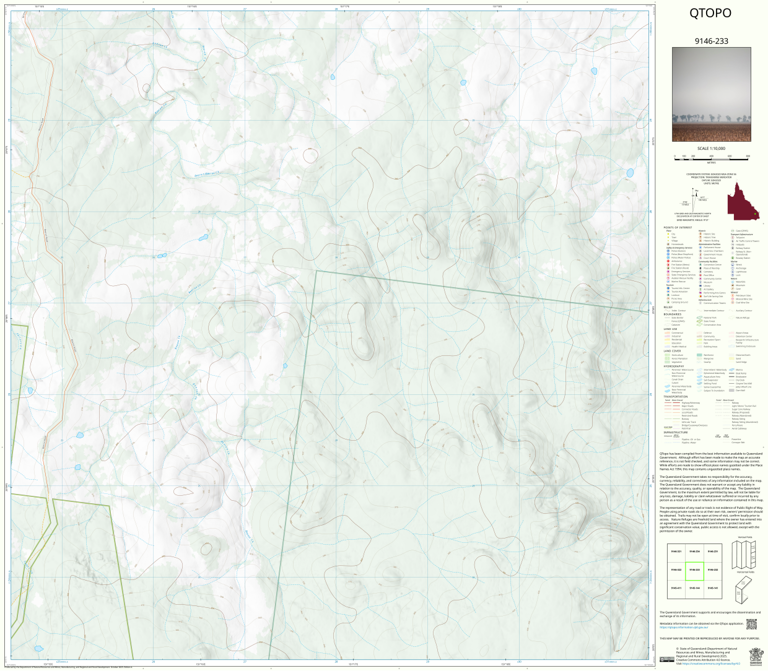This screenshot has width=768, height=671.
Task: Click the Creative Commons badge icon
Action: [x=667, y=660]
